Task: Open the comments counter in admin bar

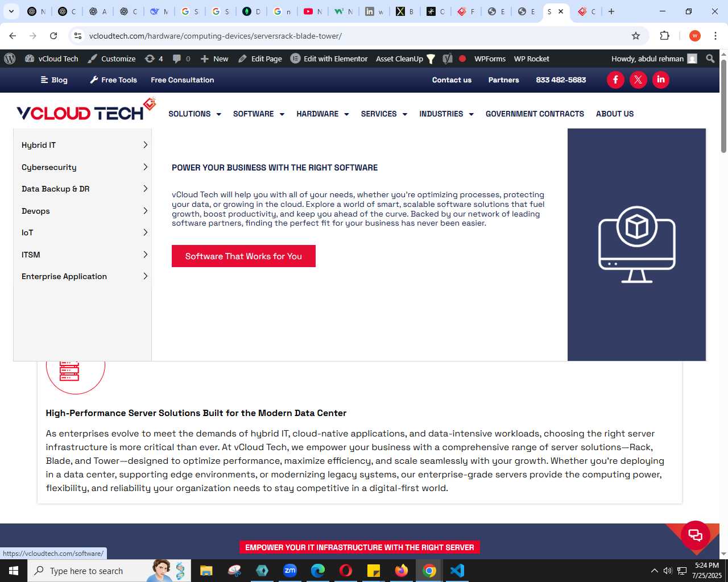Action: pyautogui.click(x=181, y=59)
